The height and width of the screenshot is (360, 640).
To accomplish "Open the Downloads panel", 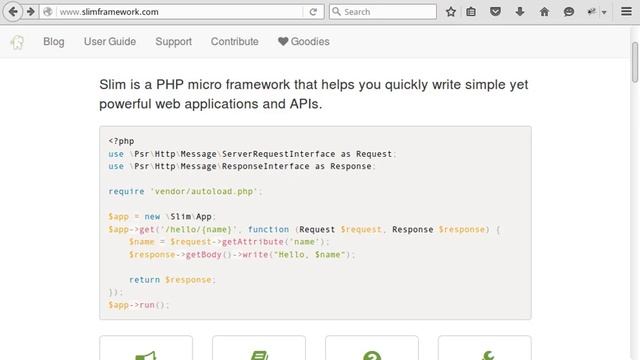I will pos(520,12).
